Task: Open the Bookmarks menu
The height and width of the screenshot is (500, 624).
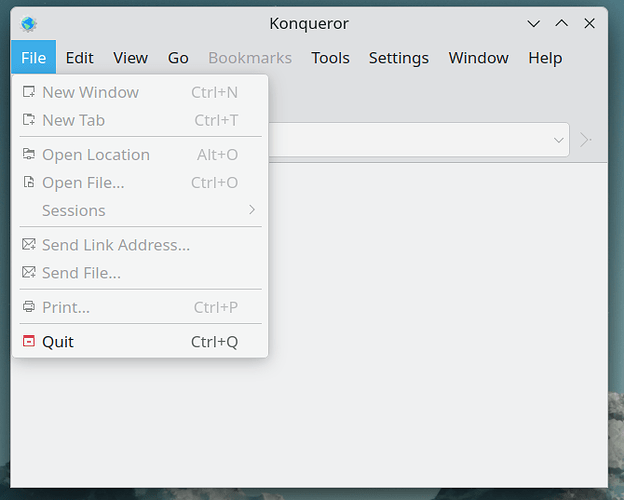Action: coord(250,58)
